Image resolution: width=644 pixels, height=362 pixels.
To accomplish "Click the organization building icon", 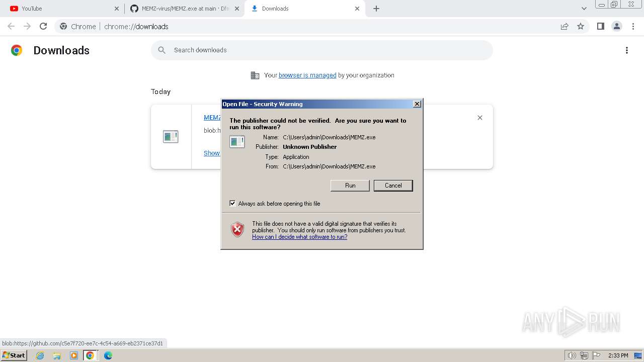I will (255, 75).
